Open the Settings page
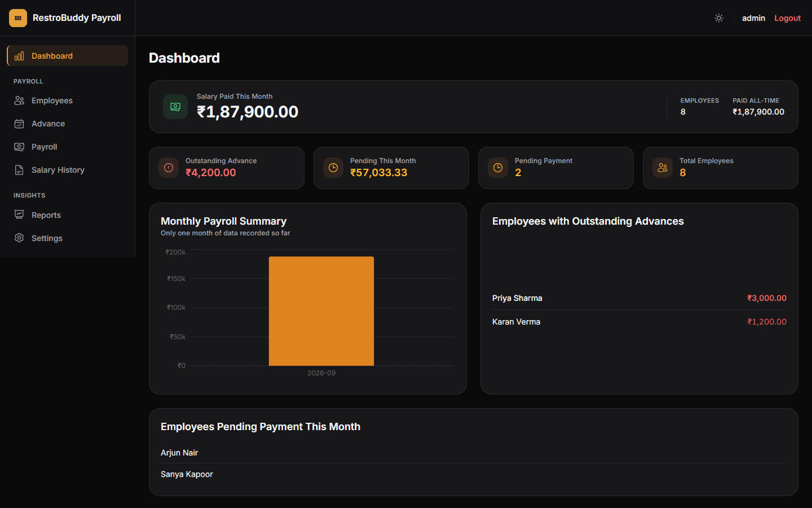812x508 pixels. point(68,238)
